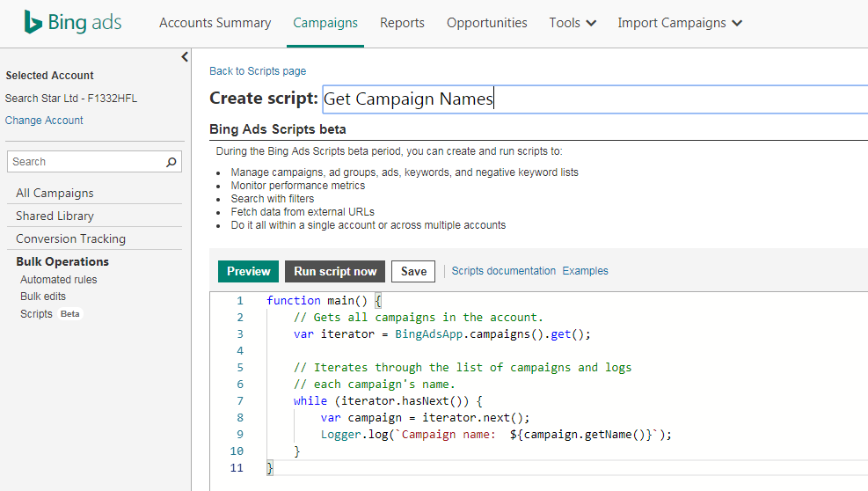Click the Save button
Image resolution: width=868 pixels, height=491 pixels.
(x=413, y=272)
